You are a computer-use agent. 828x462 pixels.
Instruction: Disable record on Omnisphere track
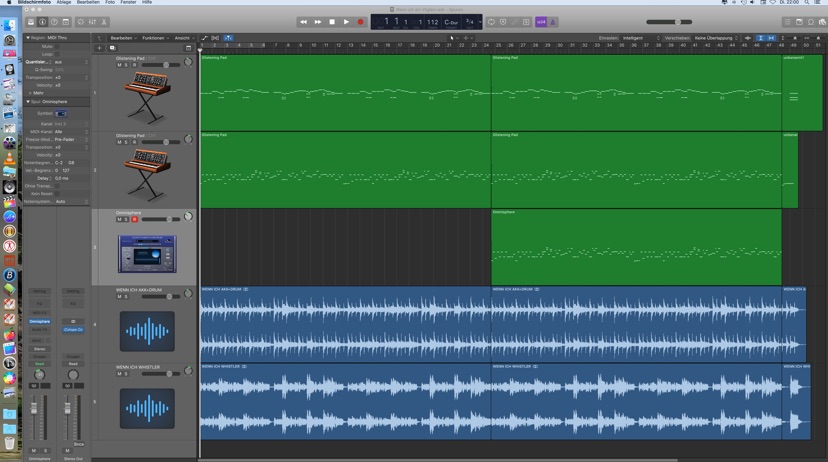pyautogui.click(x=134, y=219)
